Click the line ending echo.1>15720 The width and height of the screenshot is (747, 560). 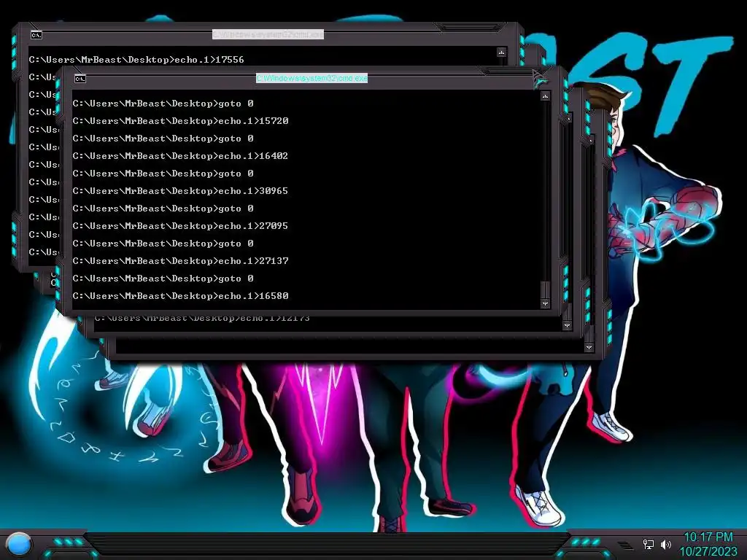181,121
